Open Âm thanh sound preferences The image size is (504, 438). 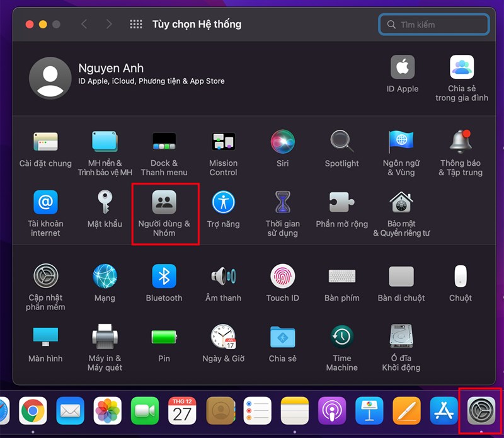click(223, 277)
